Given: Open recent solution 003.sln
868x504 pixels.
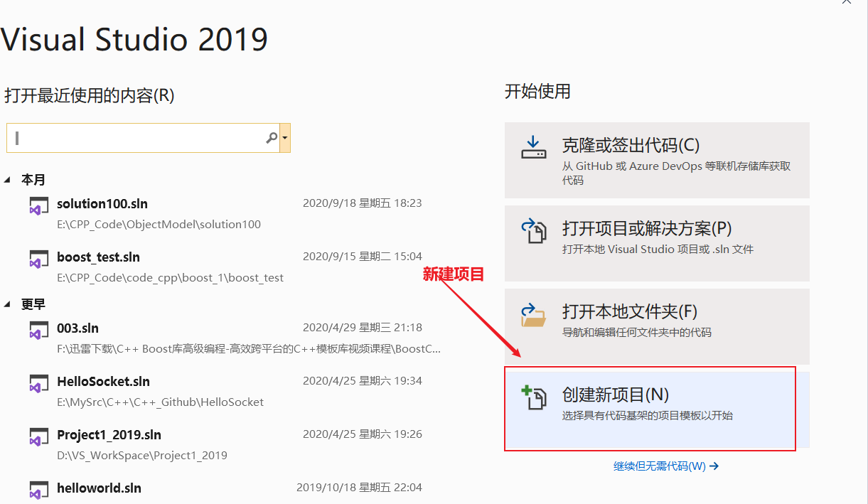Looking at the screenshot, I should click(x=77, y=328).
